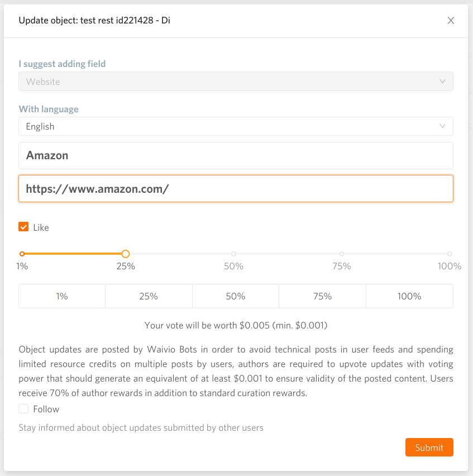Click the slider handle at 25%
The width and height of the screenshot is (473, 476).
click(x=126, y=254)
